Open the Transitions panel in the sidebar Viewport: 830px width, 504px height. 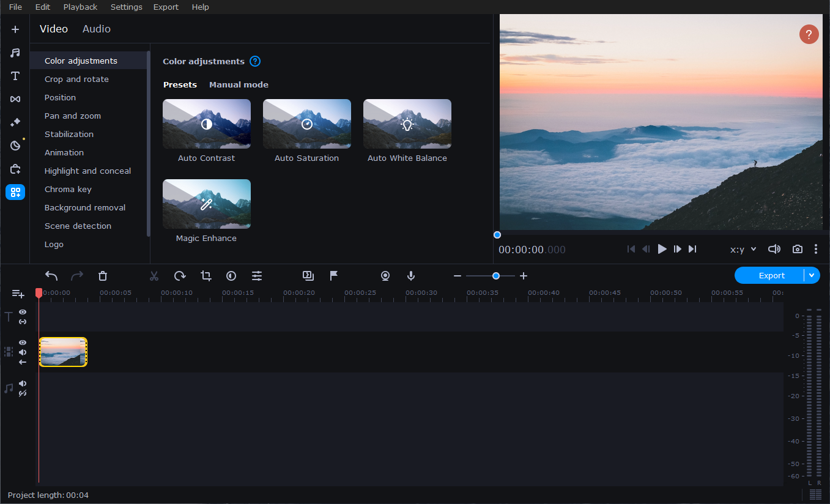(15, 99)
